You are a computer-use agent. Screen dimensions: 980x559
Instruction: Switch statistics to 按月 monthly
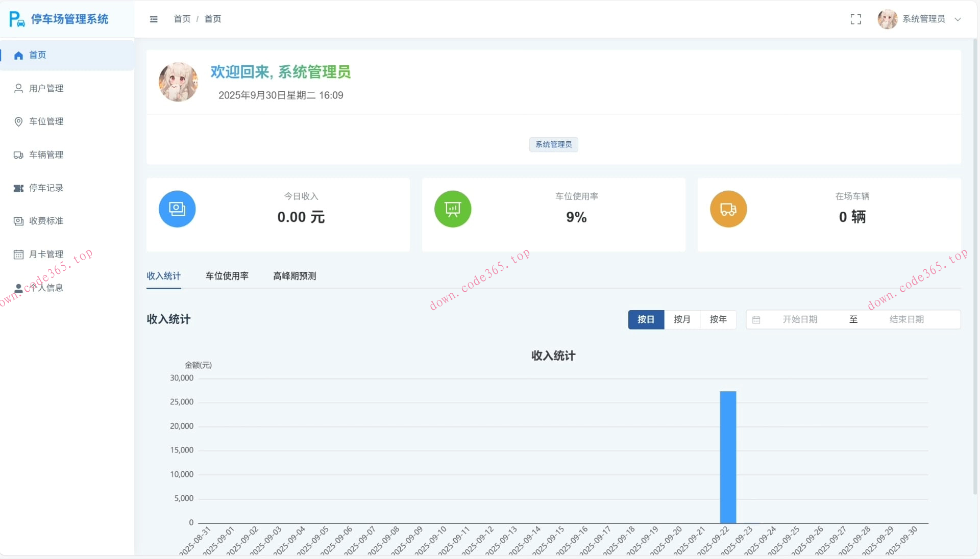point(682,319)
